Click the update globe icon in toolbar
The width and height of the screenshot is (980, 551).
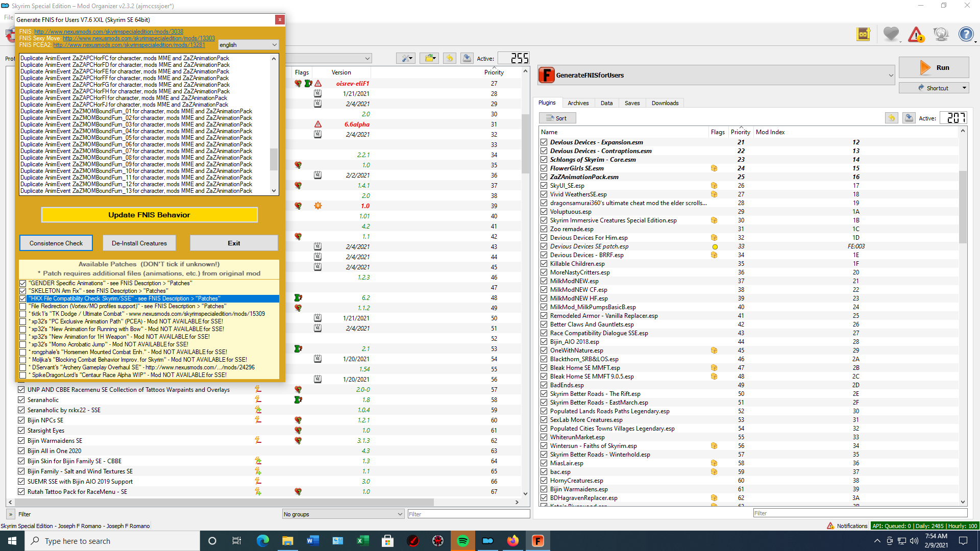coord(941,34)
